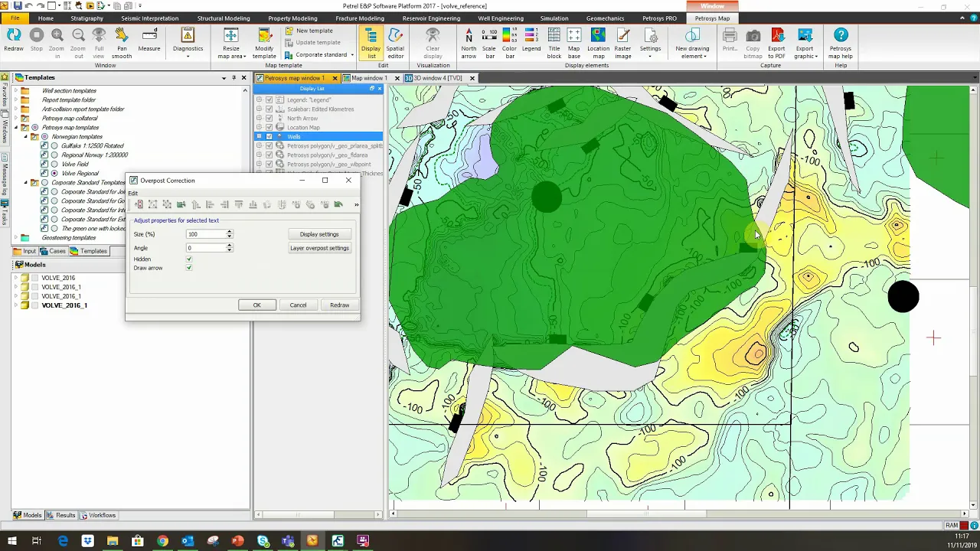
Task: Uncheck the North Arrow layer checkbox
Action: coord(269,118)
